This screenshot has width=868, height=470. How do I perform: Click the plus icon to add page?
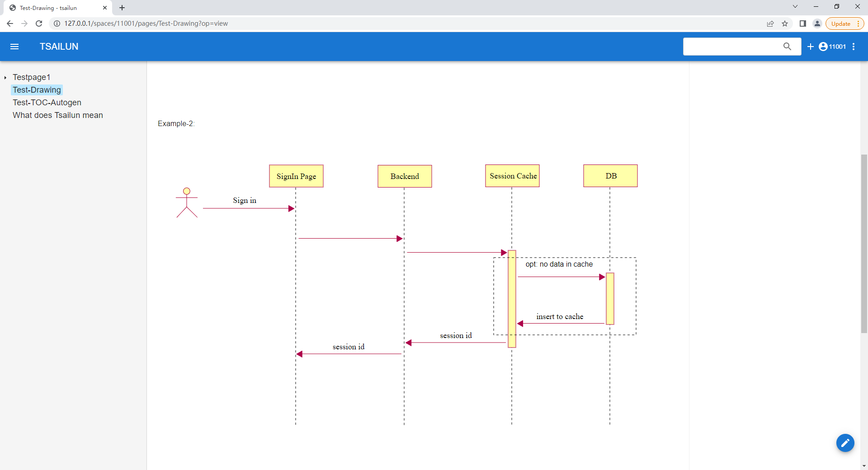pos(811,47)
